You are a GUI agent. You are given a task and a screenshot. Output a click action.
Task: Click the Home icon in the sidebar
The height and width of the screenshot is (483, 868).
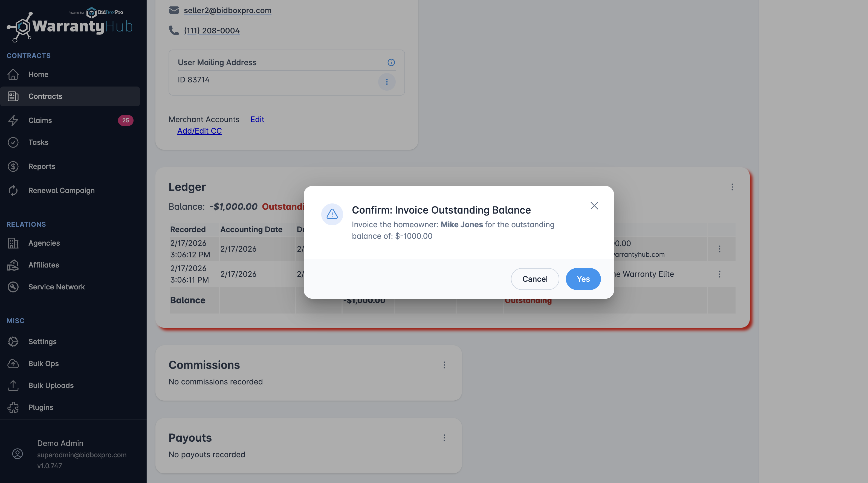(x=13, y=74)
